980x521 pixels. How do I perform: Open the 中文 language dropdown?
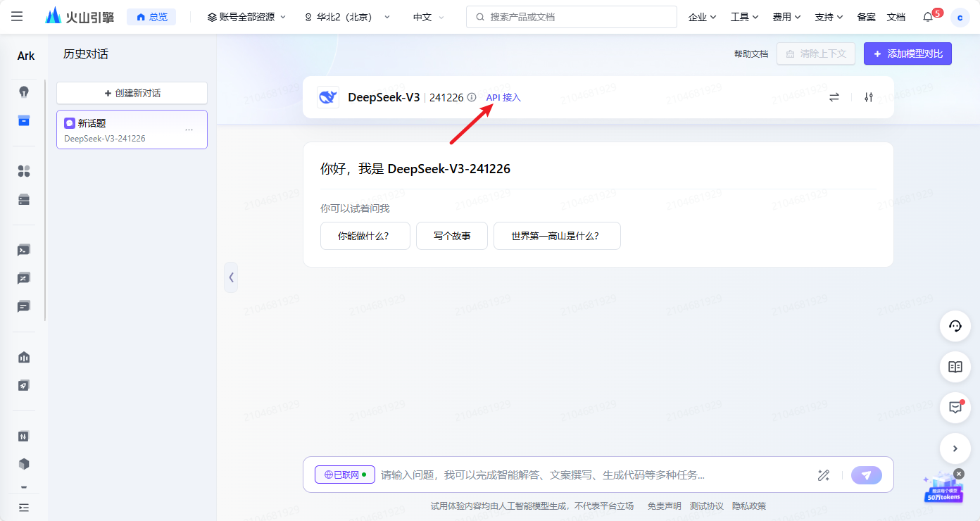[429, 17]
